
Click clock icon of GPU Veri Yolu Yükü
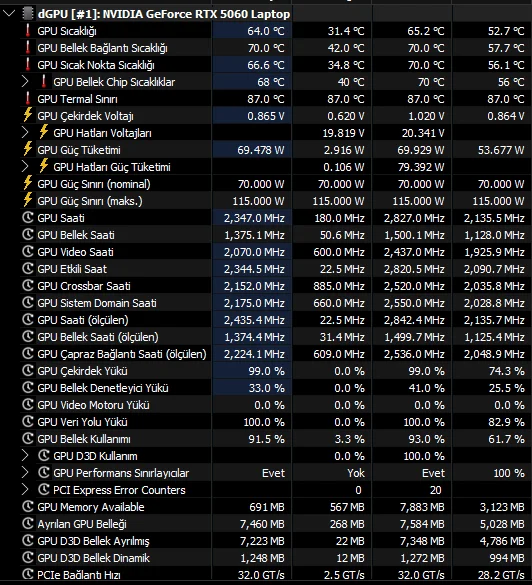(28, 422)
